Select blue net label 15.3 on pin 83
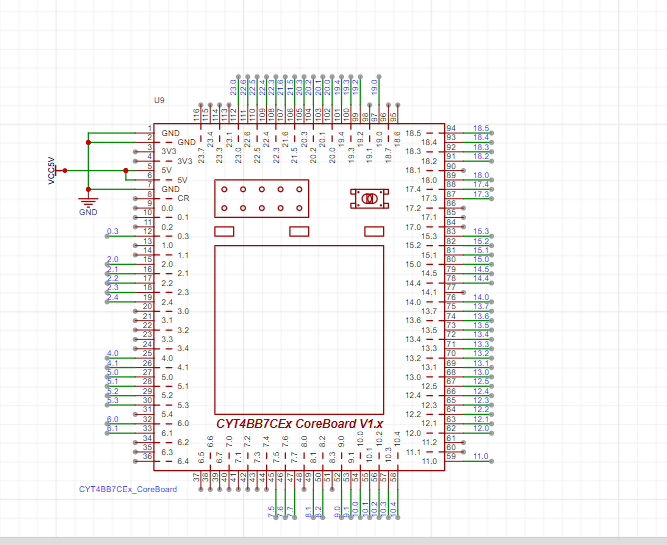The width and height of the screenshot is (667, 545). (481, 231)
